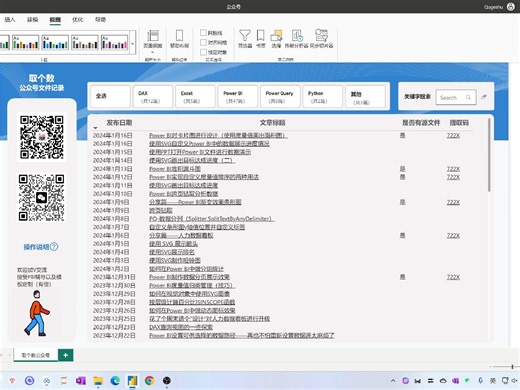Filter articles by Excel category
The width and height of the screenshot is (520, 390).
tap(195, 96)
